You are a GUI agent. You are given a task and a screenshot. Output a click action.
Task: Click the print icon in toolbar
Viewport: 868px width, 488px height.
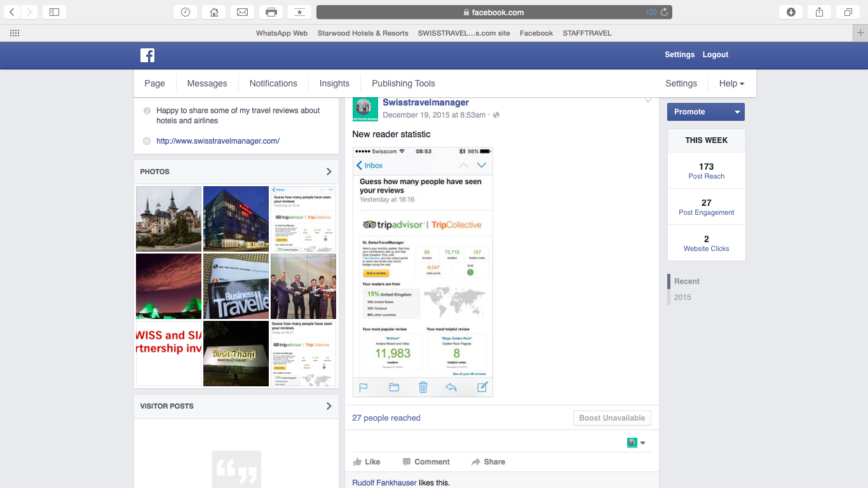click(271, 12)
